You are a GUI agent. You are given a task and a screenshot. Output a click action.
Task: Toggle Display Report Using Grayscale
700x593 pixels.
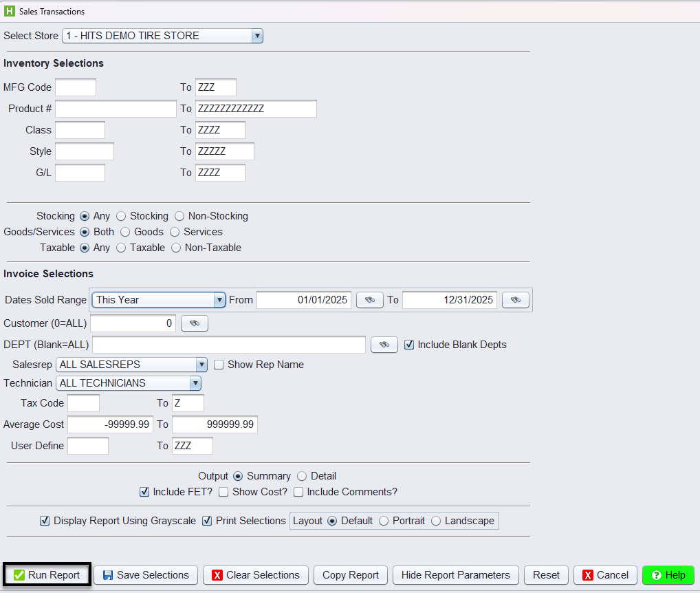click(45, 521)
